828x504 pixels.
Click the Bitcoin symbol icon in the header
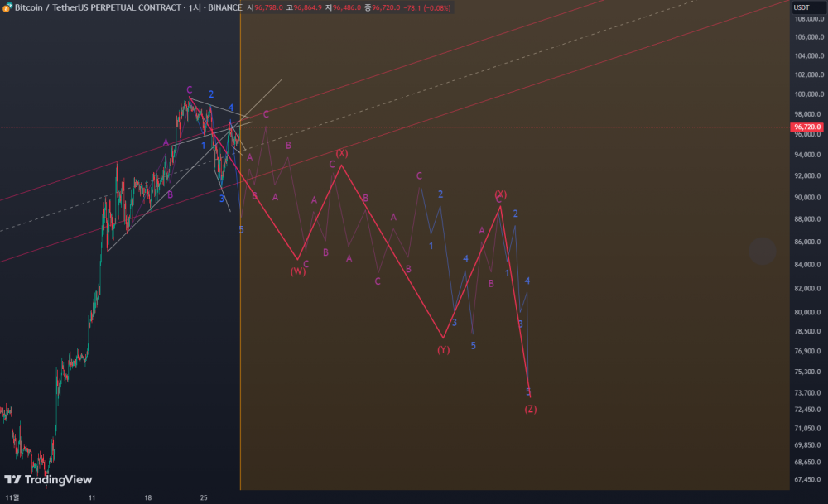coord(7,7)
